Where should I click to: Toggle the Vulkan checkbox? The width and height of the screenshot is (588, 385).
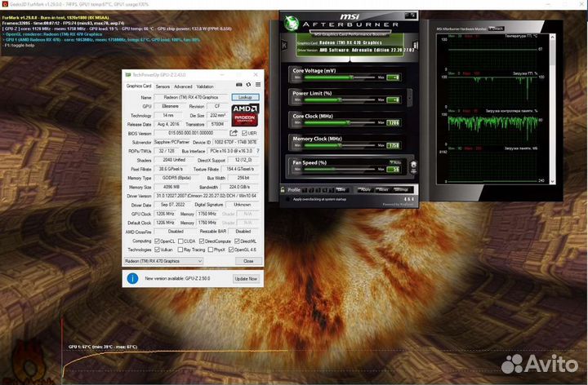click(x=157, y=250)
